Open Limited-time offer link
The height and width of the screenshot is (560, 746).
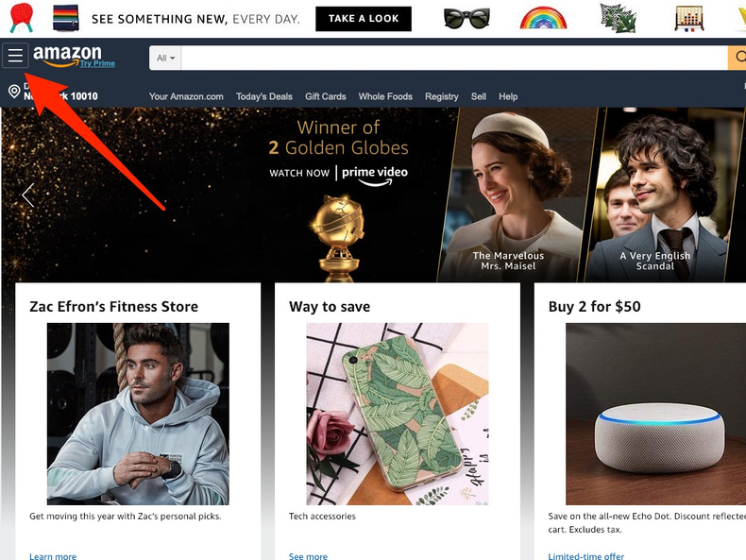586,555
